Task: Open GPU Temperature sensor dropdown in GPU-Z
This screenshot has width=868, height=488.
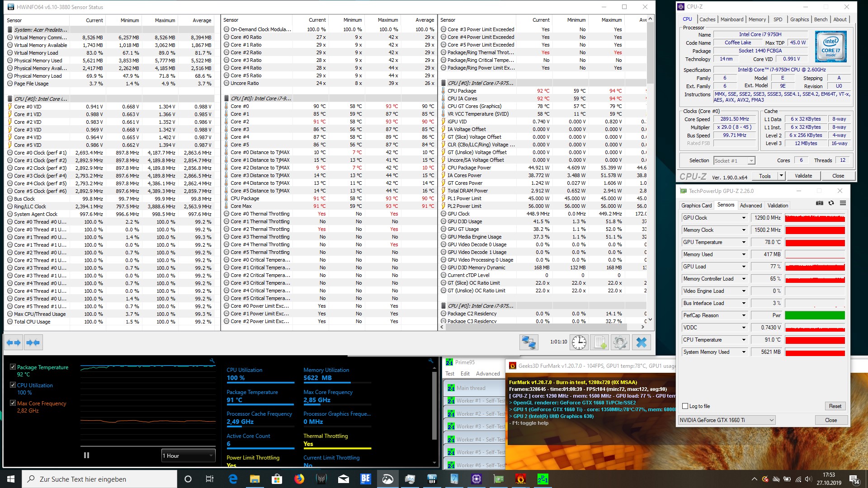Action: pos(744,242)
